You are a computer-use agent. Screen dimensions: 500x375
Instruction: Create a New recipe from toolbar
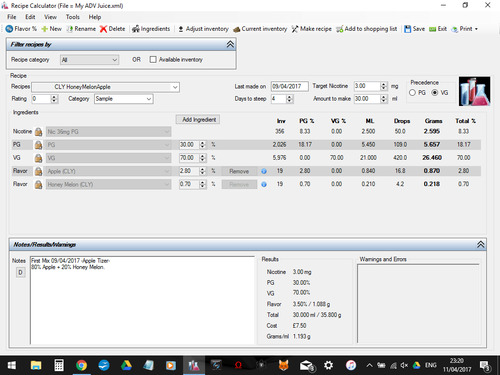coord(51,29)
